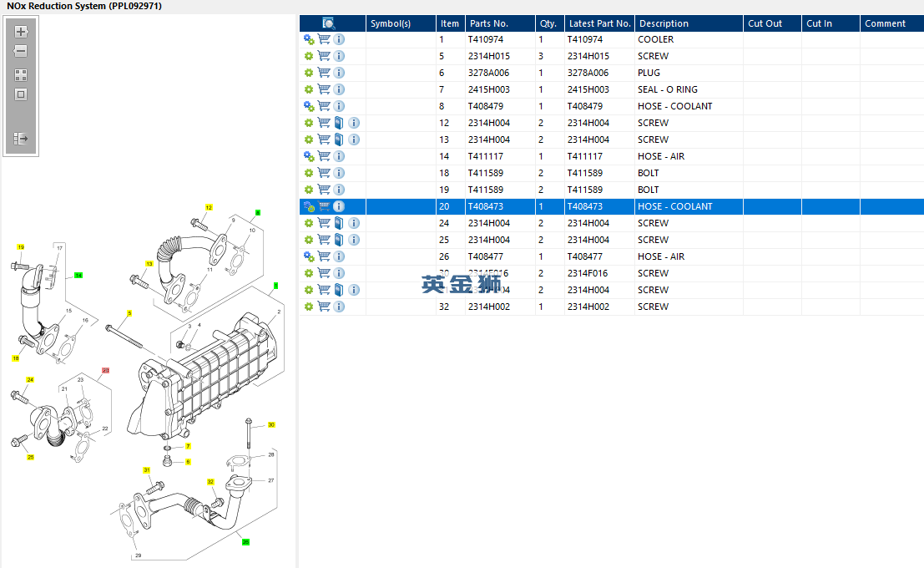Click gear icon on HOSE - COOLANT item 8

[309, 106]
